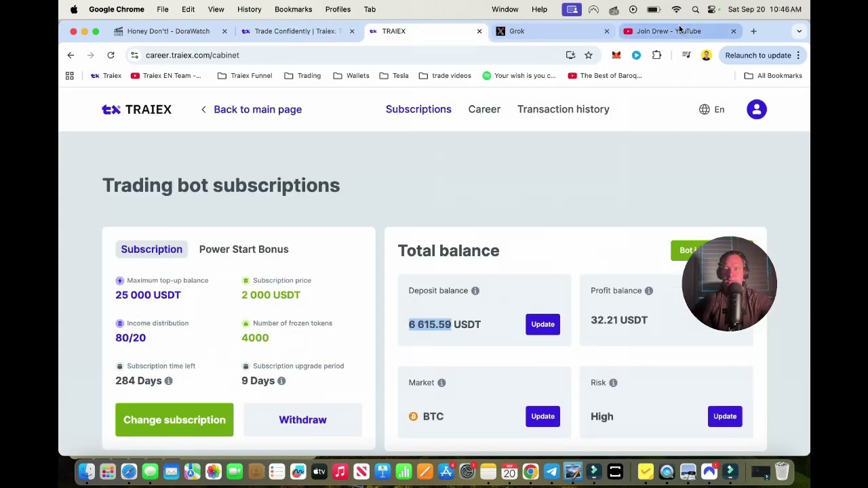Click the Change subscription button

pos(174,420)
